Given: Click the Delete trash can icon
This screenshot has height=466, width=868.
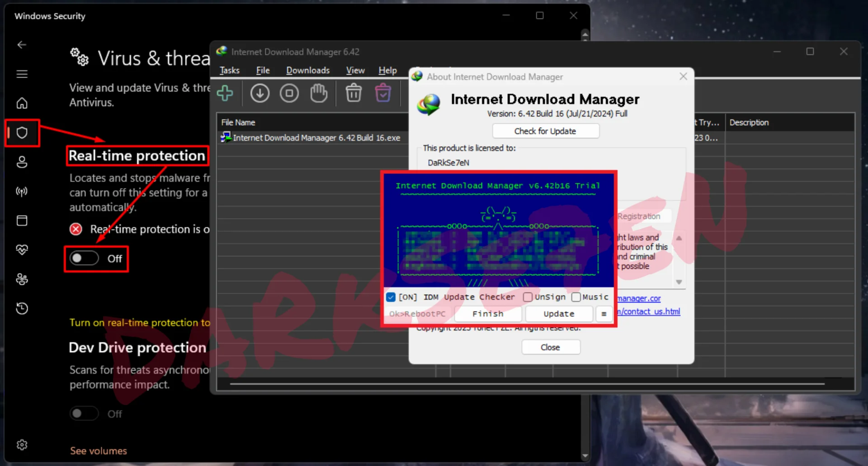Looking at the screenshot, I should point(354,93).
